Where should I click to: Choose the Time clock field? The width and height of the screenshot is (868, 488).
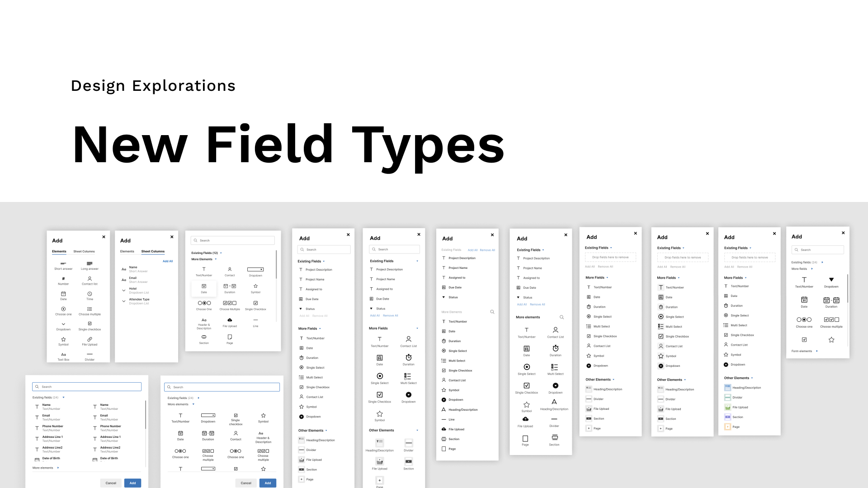[90, 294]
